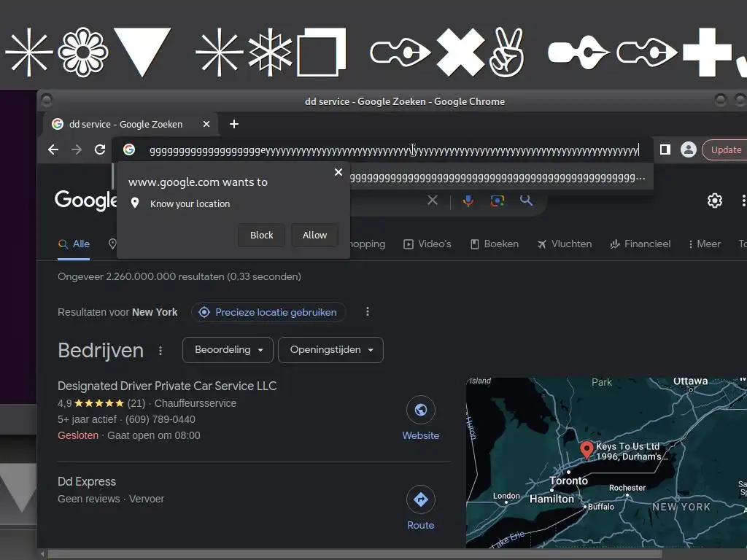
Task: Click the Google icon in the address bar
Action: pos(129,149)
